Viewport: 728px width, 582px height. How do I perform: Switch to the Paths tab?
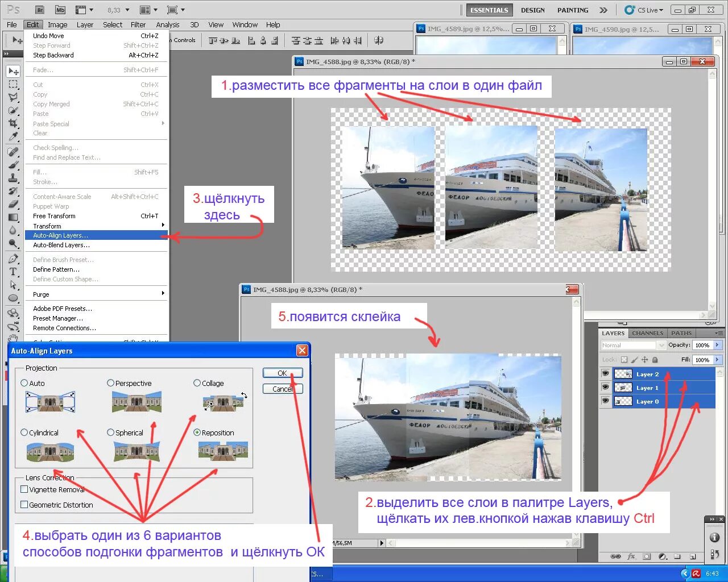click(x=681, y=333)
